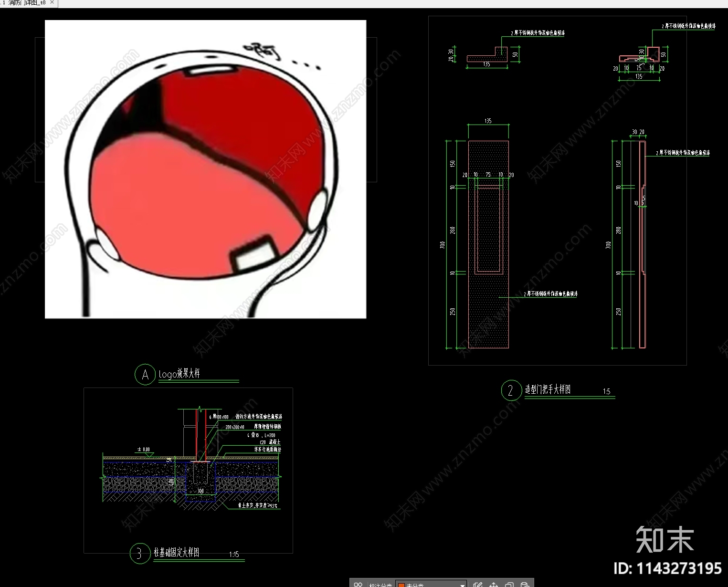Click the circled 'A' detail marker
The image size is (728, 587).
pyautogui.click(x=145, y=375)
